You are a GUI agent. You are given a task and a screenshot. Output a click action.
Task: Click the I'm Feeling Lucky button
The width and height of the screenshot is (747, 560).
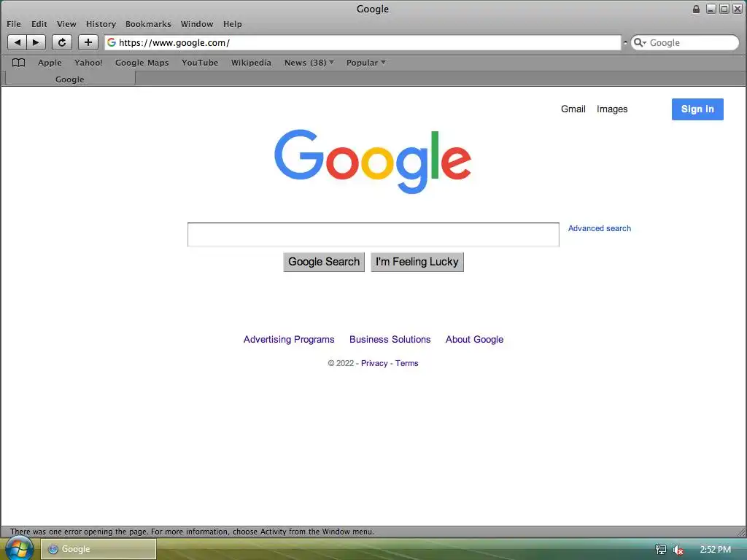417,262
